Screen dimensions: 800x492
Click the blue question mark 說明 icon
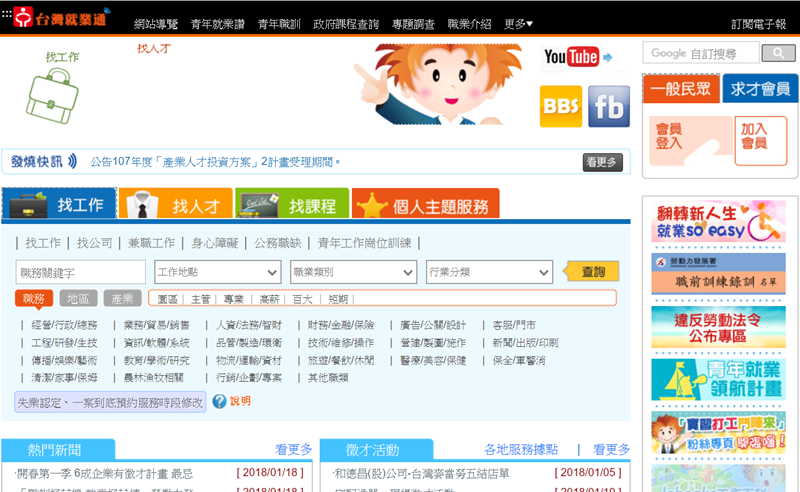(x=219, y=401)
